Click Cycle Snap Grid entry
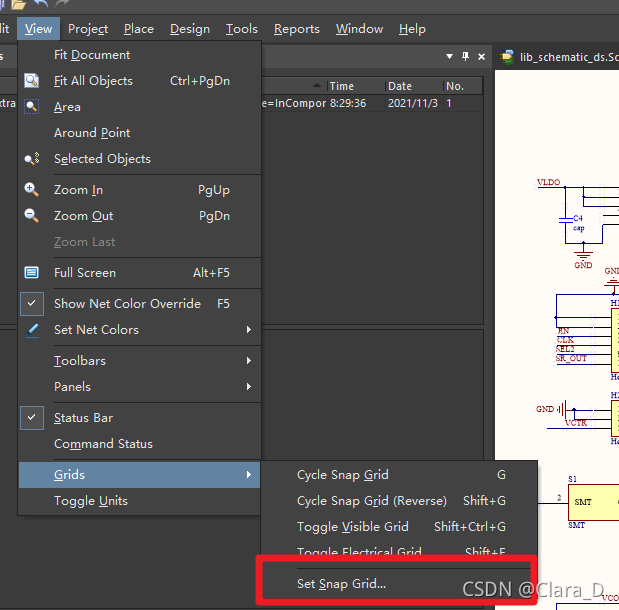The width and height of the screenshot is (619, 610). 342,475
